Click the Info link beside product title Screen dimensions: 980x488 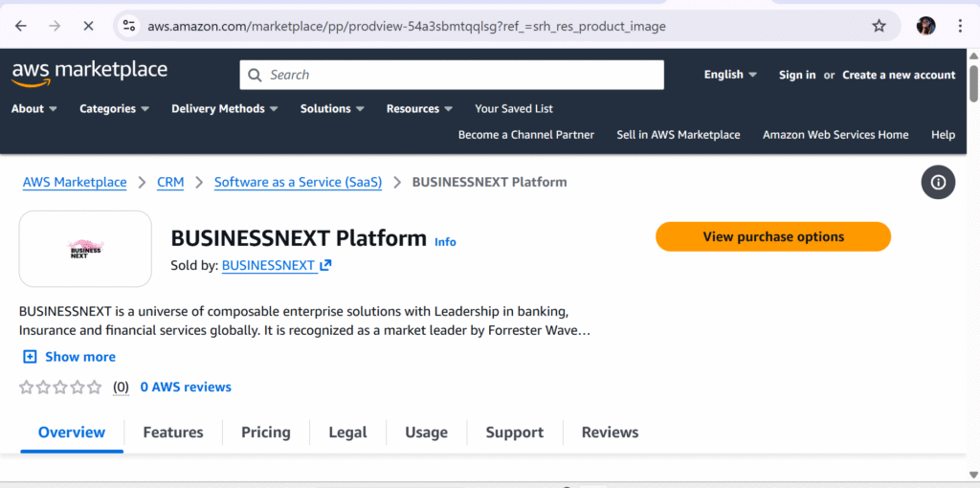click(446, 242)
